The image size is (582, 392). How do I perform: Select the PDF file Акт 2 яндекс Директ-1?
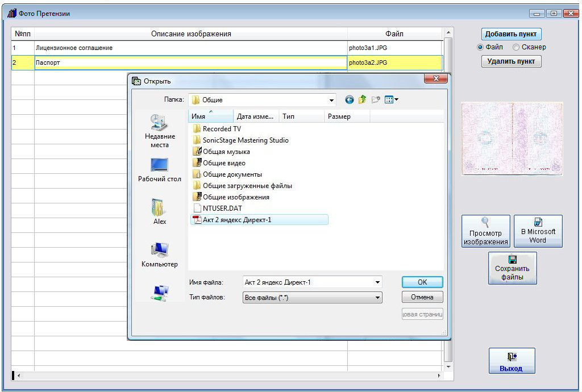pyautogui.click(x=259, y=219)
